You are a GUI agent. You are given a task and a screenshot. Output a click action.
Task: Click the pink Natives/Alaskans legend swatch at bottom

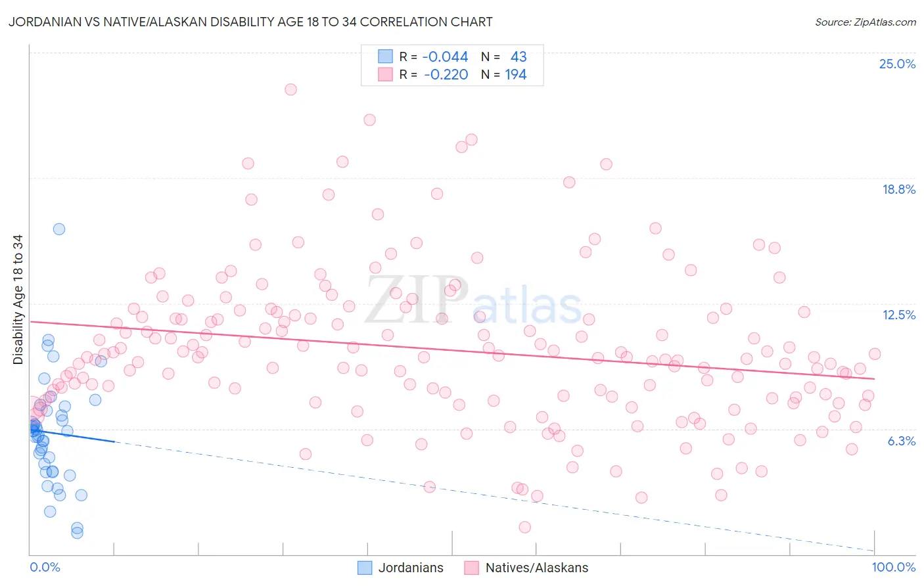[x=472, y=568]
